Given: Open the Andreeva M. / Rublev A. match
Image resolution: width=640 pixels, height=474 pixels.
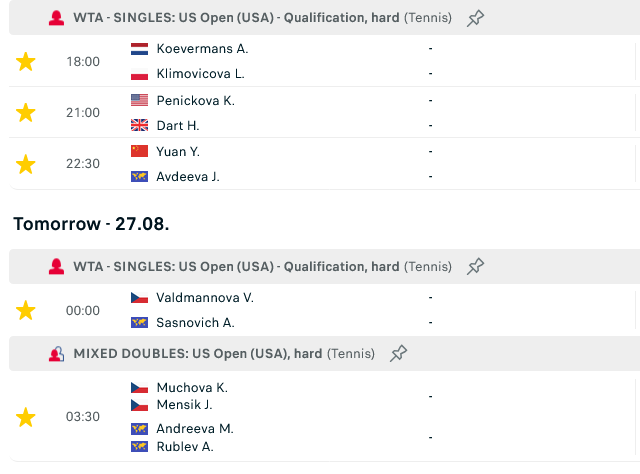Looking at the screenshot, I should point(324,417).
